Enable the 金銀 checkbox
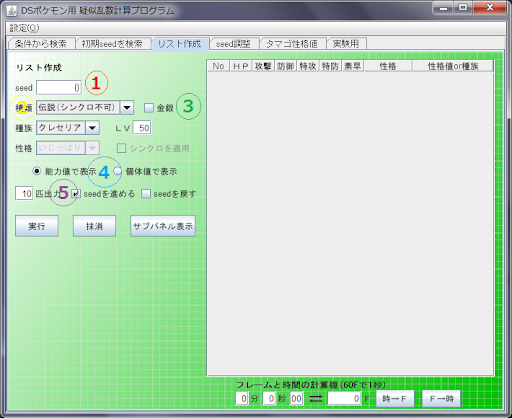512x419 pixels. coord(149,108)
